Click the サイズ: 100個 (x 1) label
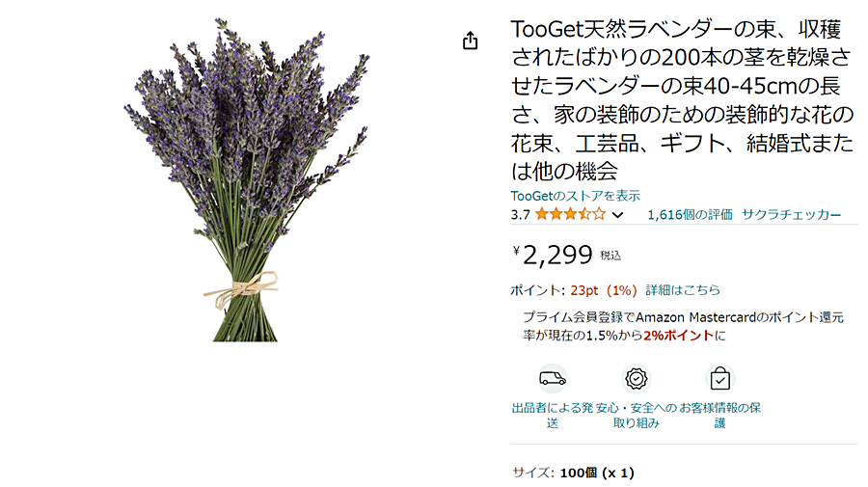The width and height of the screenshot is (868, 487). coord(573,473)
